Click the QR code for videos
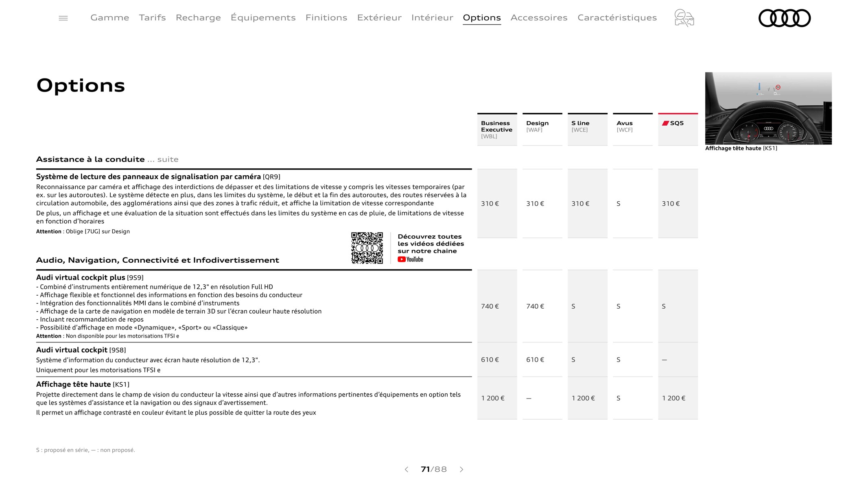 click(367, 248)
